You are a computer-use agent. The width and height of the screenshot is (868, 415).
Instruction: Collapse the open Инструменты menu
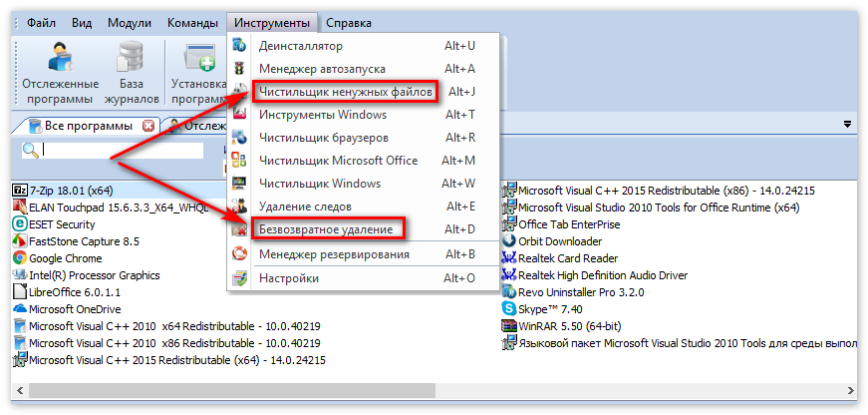click(271, 22)
